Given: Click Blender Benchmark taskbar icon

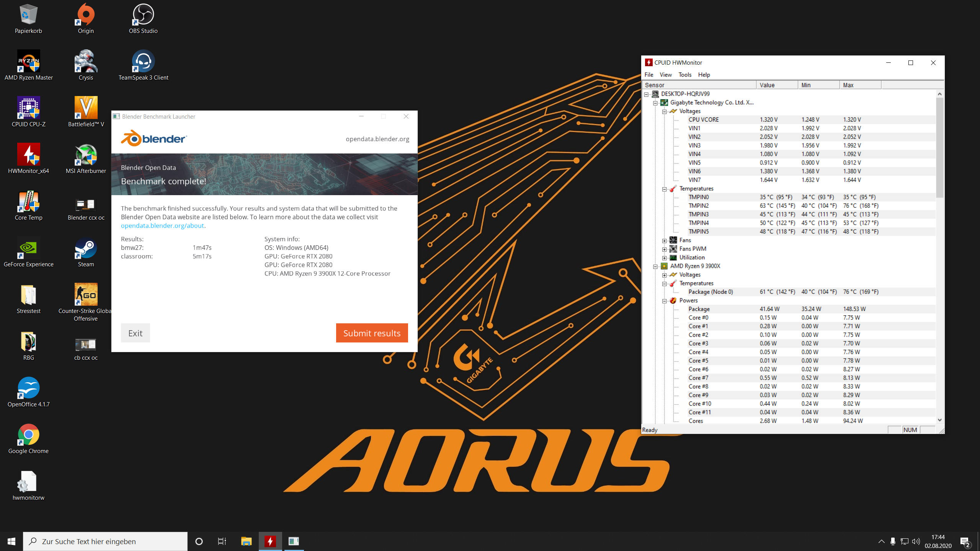Looking at the screenshot, I should (x=294, y=541).
